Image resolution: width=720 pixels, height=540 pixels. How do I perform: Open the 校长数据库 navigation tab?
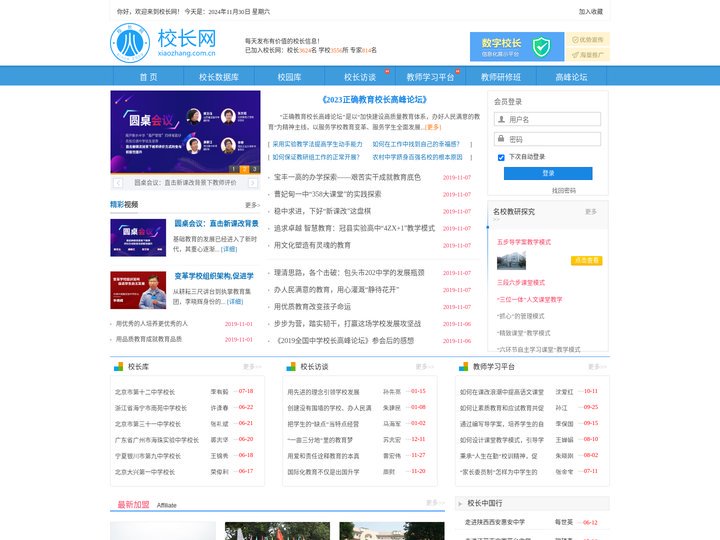219,77
